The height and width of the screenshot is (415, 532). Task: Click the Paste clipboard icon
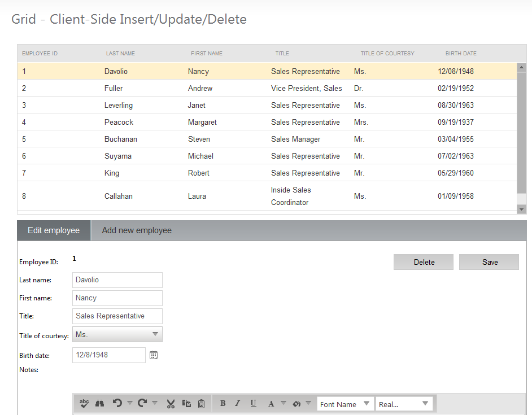click(x=202, y=404)
